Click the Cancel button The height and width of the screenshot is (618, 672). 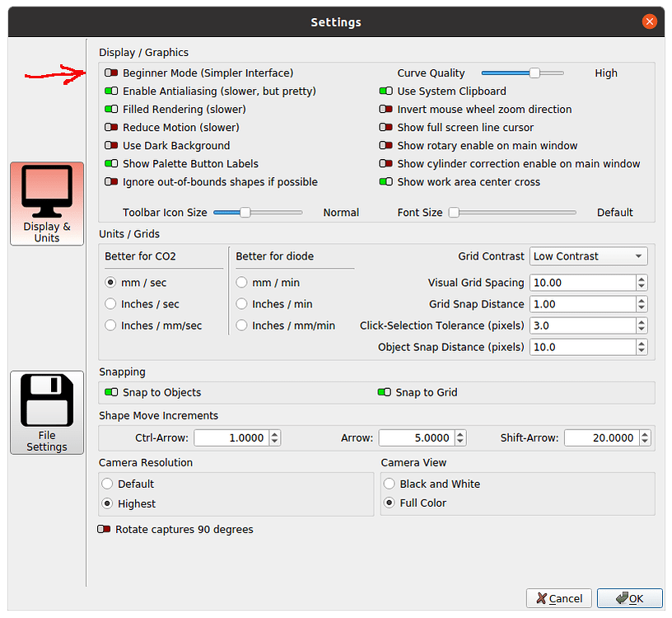tap(559, 598)
